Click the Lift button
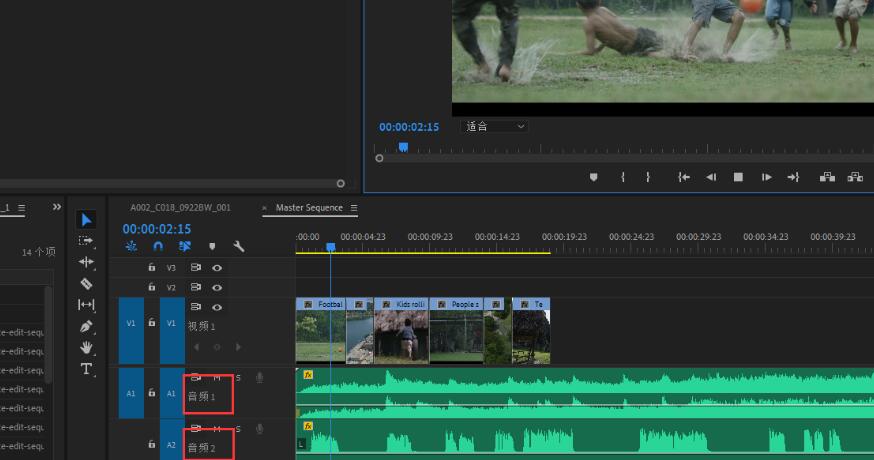This screenshot has width=874, height=460. click(x=827, y=177)
